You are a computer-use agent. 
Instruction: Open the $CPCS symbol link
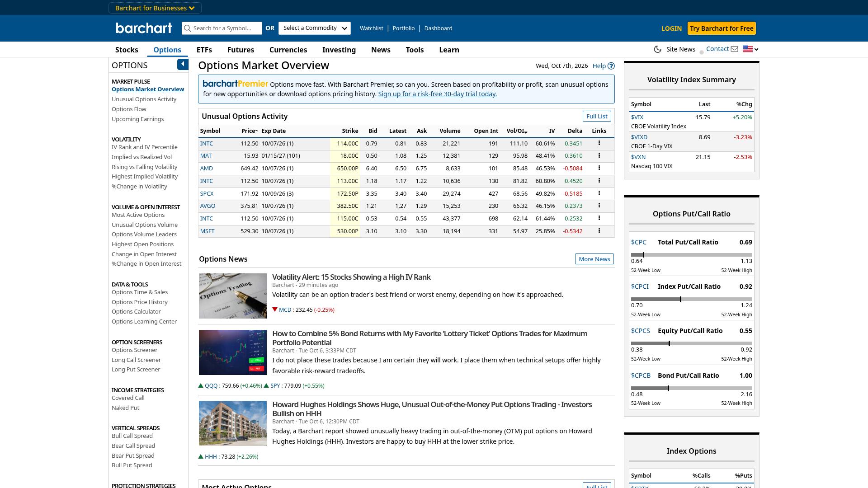640,331
